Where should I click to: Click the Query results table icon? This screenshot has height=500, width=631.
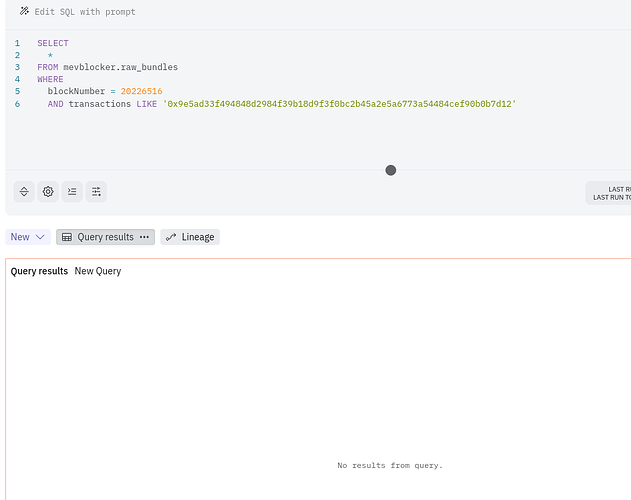click(x=67, y=237)
